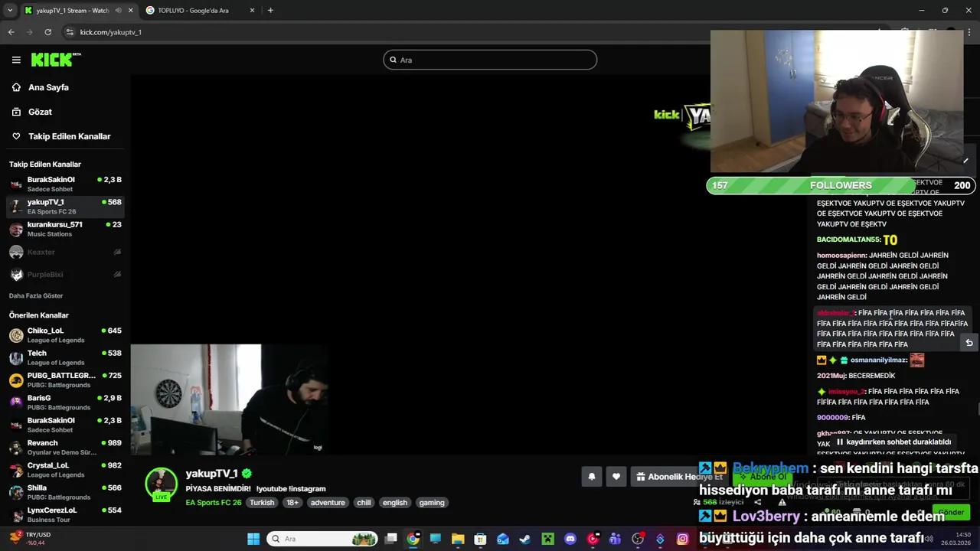Open Instagram from the taskbar
The width and height of the screenshot is (980, 551).
(682, 539)
